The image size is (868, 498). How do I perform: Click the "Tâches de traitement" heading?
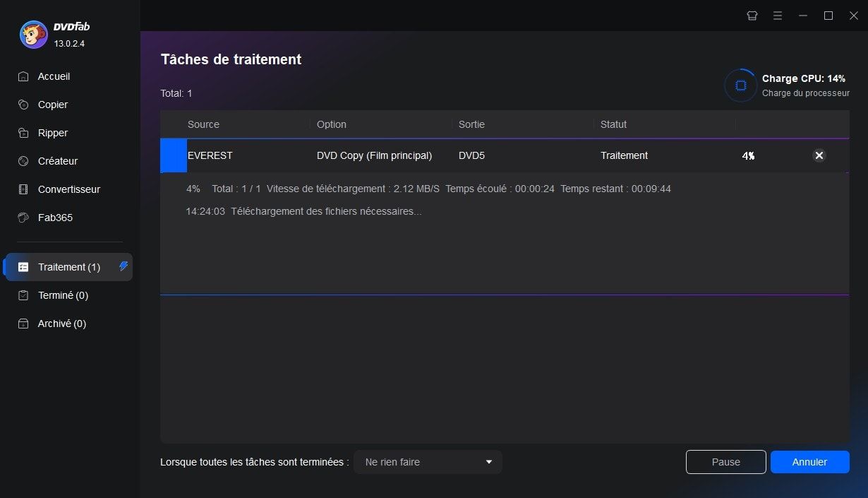coord(231,59)
